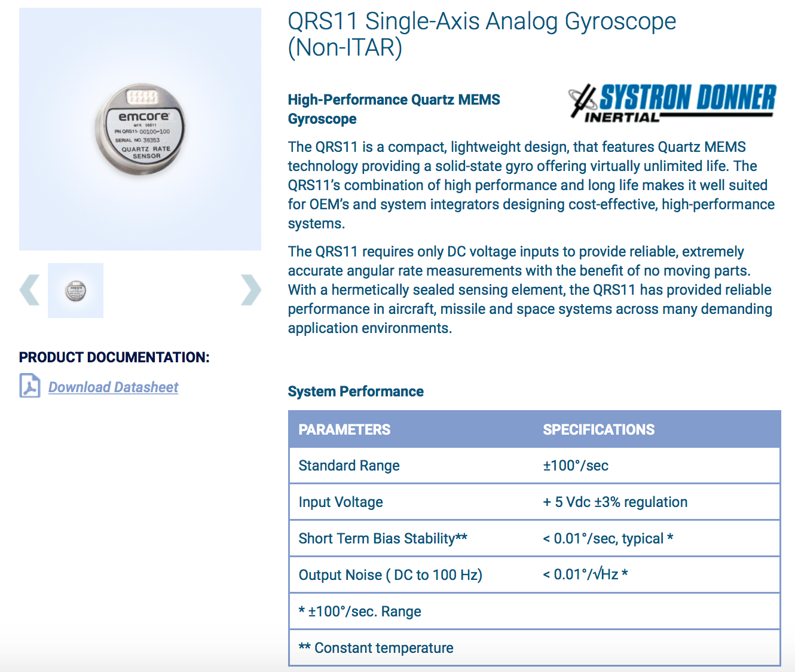Go to previous product image arrow
795x672 pixels.
click(30, 290)
